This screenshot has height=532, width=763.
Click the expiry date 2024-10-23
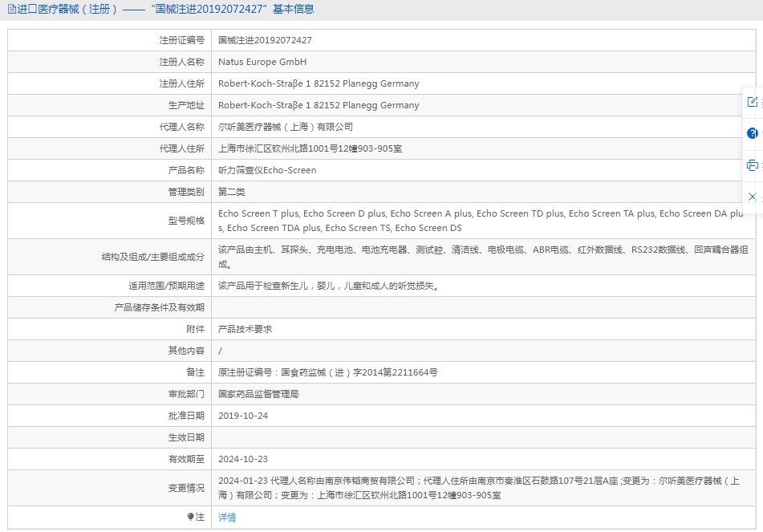click(243, 459)
